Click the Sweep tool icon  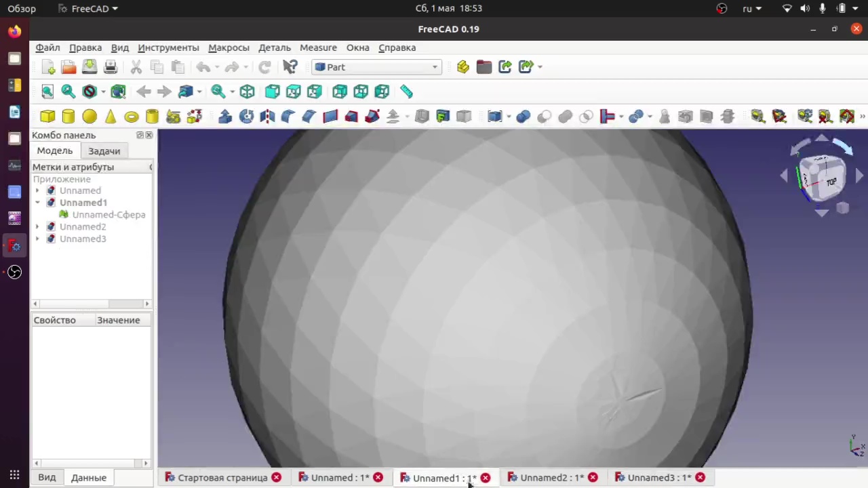[372, 117]
